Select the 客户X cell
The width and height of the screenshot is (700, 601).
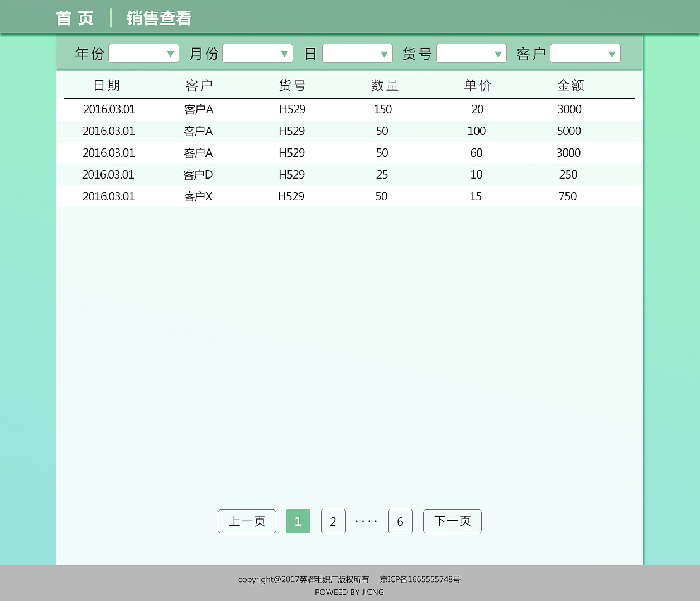point(198,196)
